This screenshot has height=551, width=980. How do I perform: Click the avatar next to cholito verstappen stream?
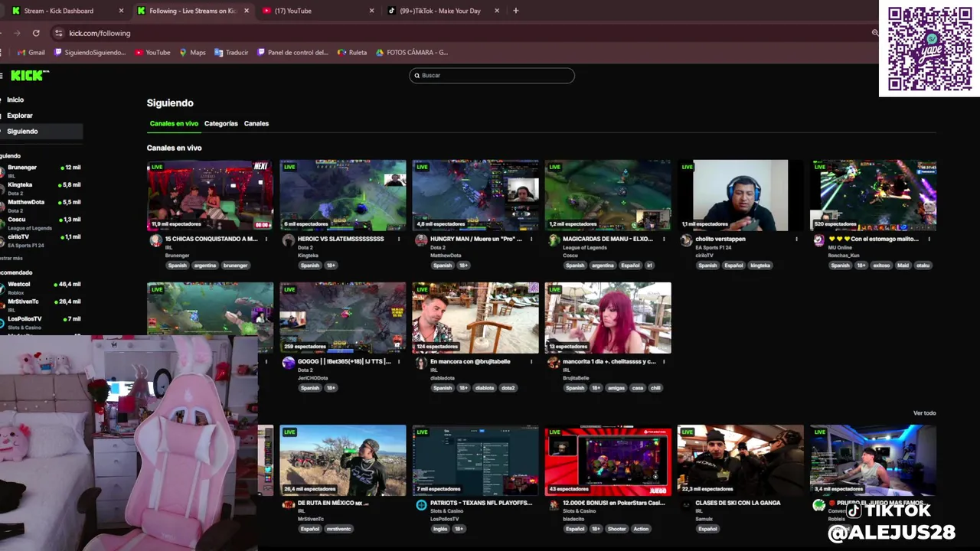[686, 240]
